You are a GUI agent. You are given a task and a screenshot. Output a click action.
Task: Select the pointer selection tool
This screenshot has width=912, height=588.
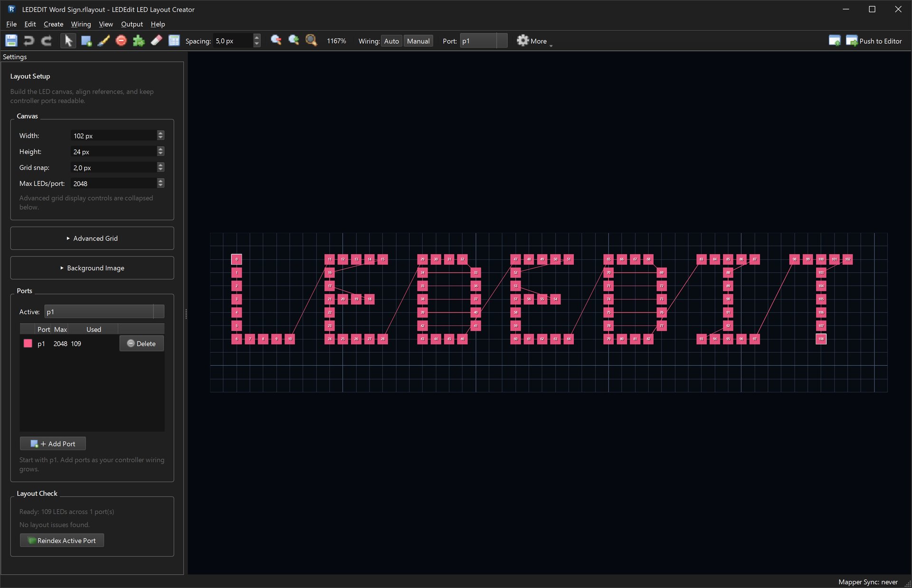(68, 41)
